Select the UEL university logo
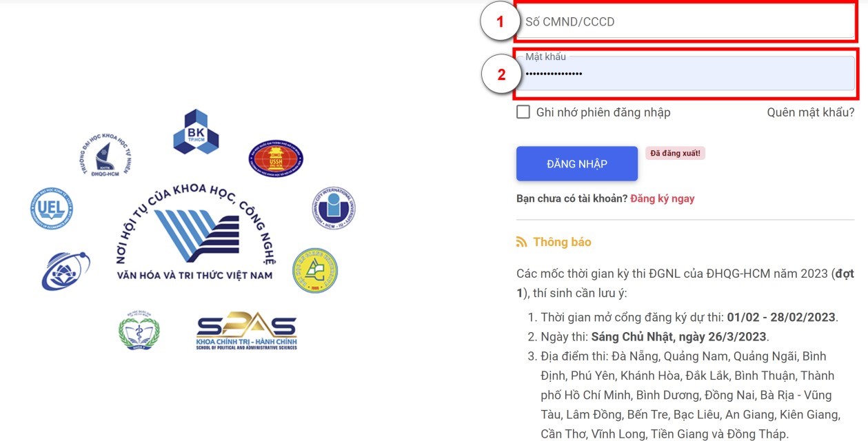868x441 pixels. coord(52,208)
